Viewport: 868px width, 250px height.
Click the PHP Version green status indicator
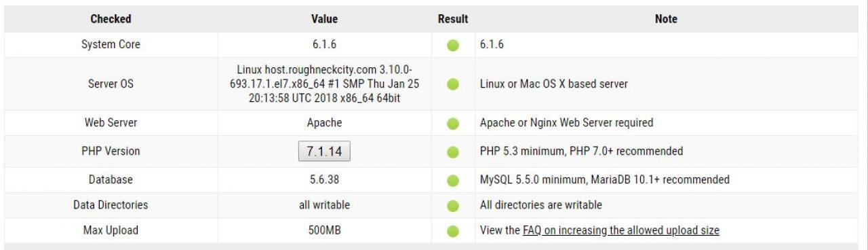[x=453, y=151]
